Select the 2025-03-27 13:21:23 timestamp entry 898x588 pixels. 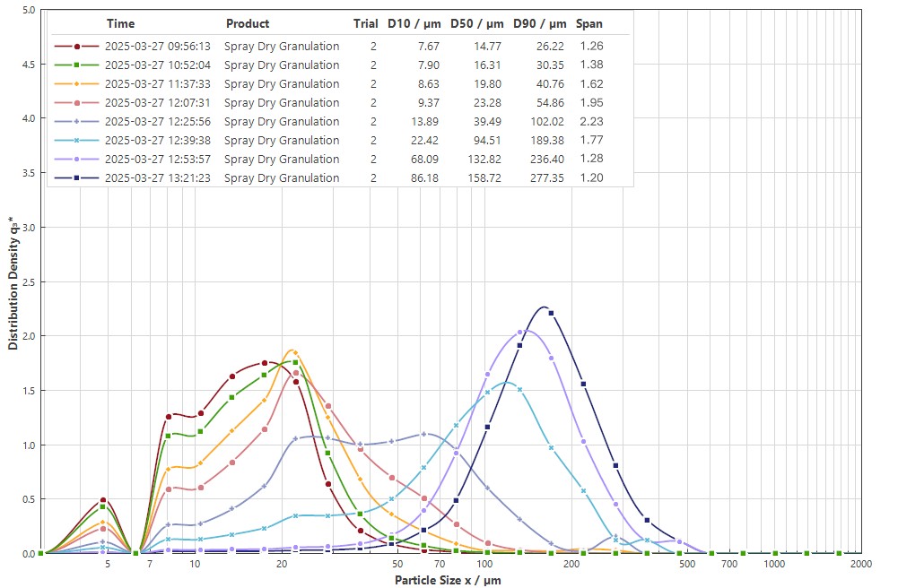pyautogui.click(x=157, y=177)
